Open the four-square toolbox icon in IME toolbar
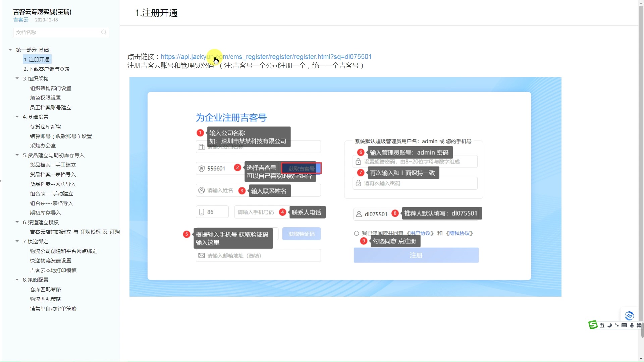 point(639,325)
